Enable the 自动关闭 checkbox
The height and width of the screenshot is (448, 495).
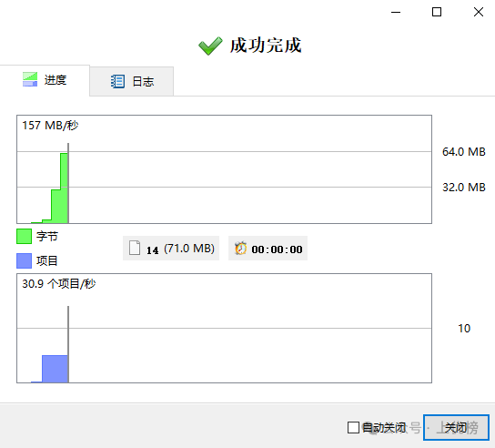pos(353,428)
